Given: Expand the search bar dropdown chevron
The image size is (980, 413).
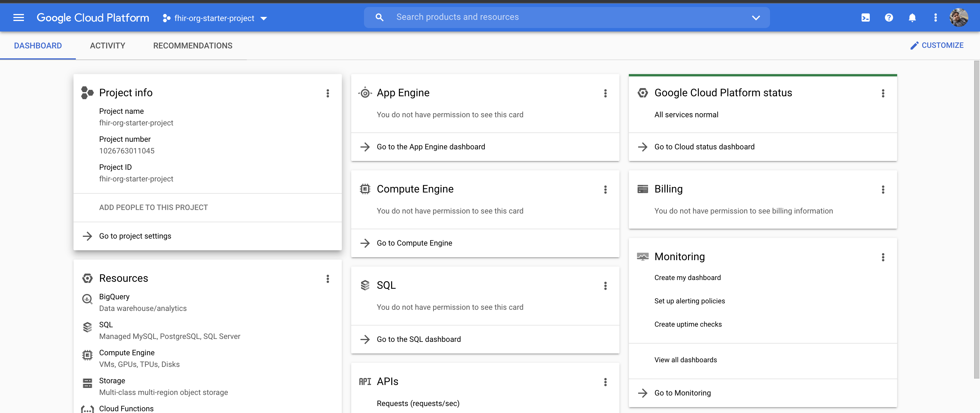Looking at the screenshot, I should [x=755, y=17].
